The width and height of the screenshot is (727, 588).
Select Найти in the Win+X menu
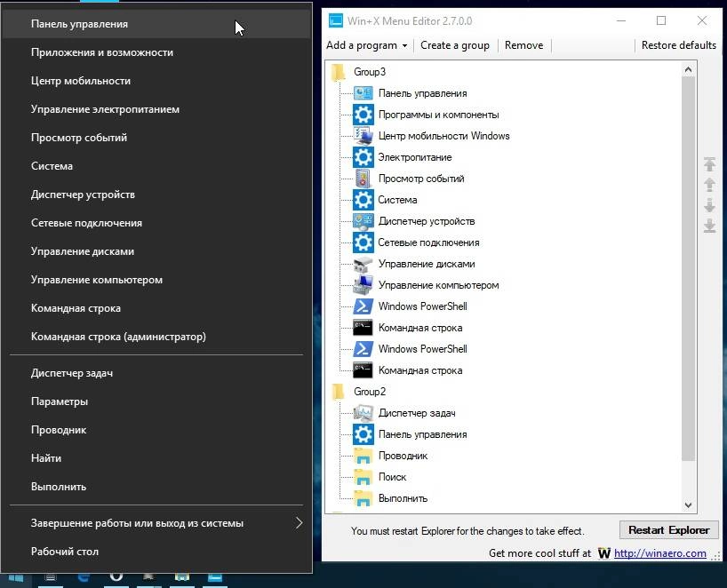pos(156,458)
